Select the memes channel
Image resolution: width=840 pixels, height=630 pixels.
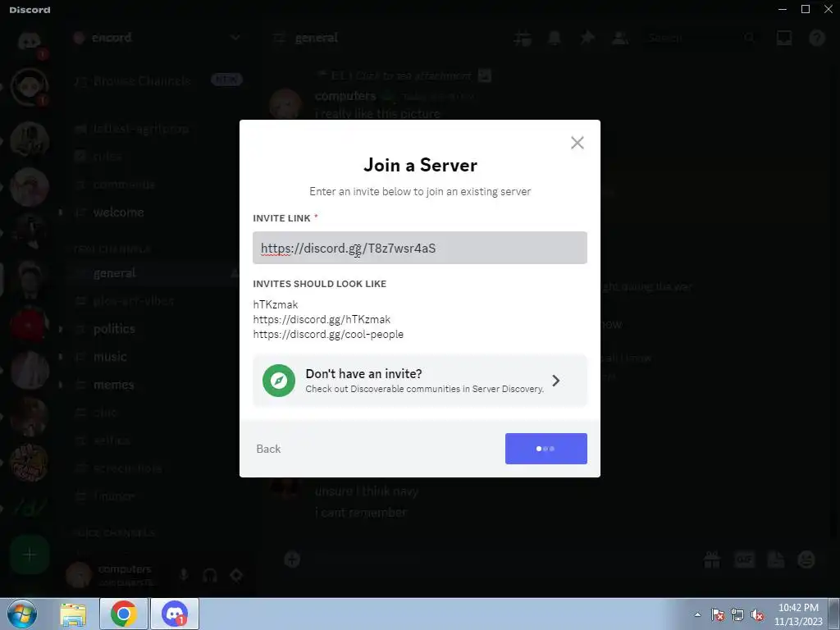[113, 385]
